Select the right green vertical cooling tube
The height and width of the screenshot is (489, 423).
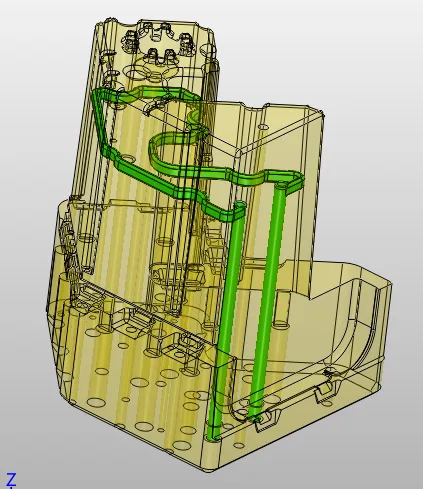coord(268,300)
